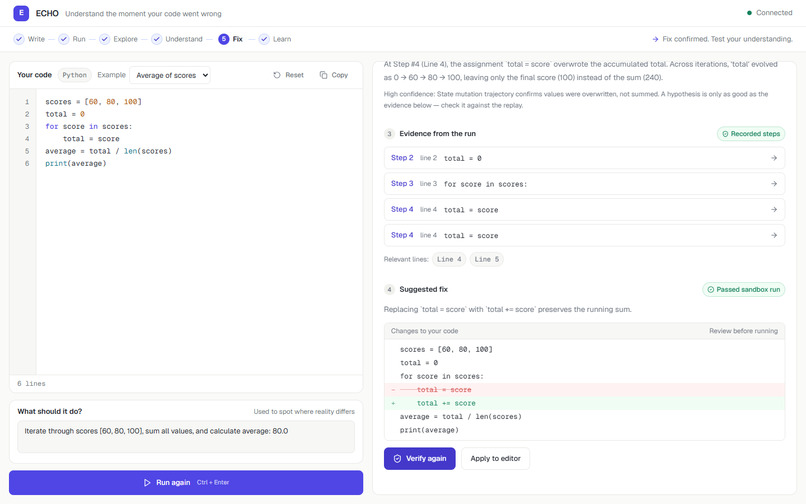Click the Reset circular arrow icon
The image size is (806, 504).
click(277, 75)
